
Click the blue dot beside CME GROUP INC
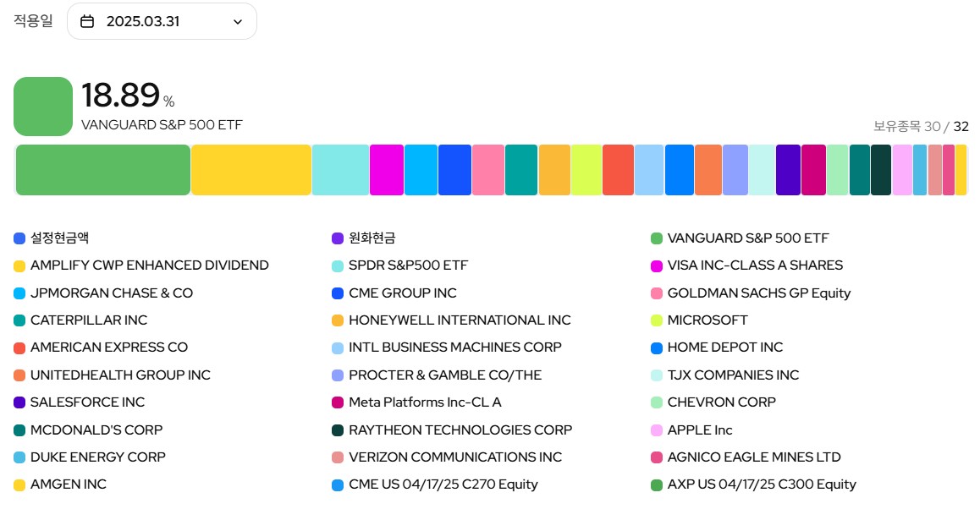tap(338, 293)
